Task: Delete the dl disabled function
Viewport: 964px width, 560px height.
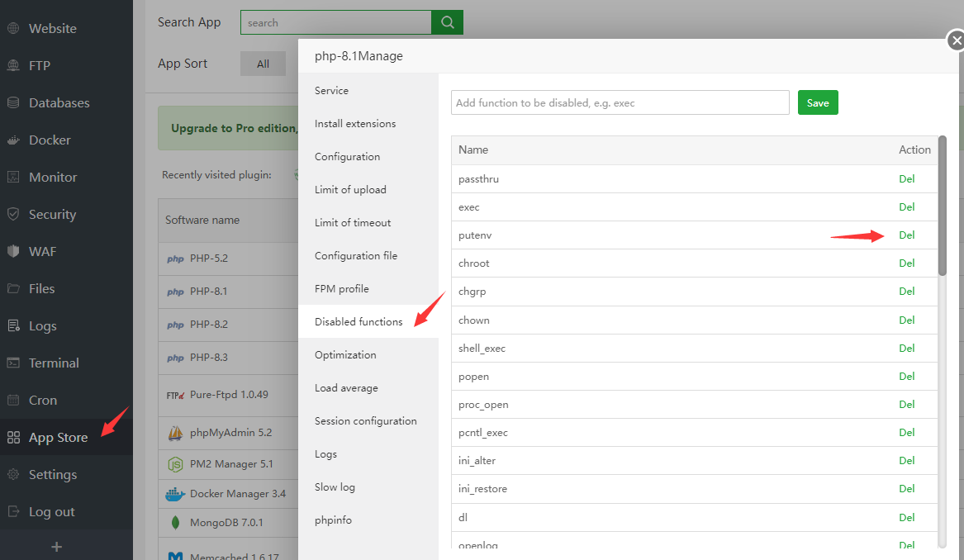Action: click(907, 518)
